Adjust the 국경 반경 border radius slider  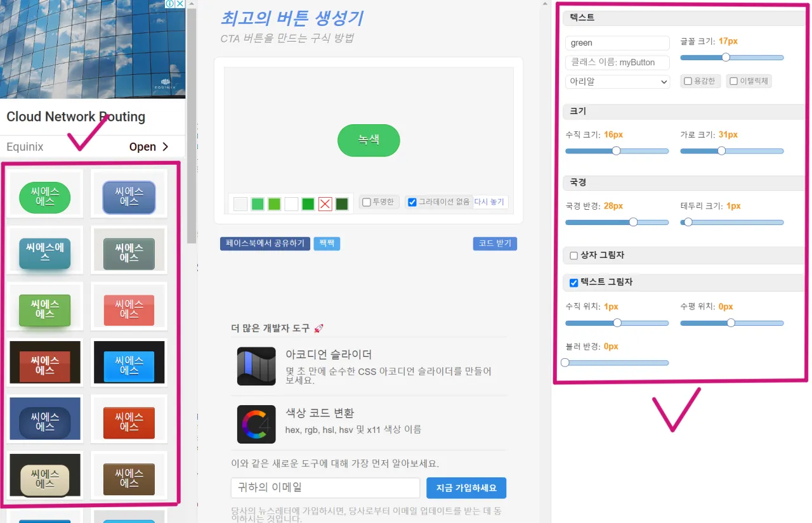click(x=617, y=223)
